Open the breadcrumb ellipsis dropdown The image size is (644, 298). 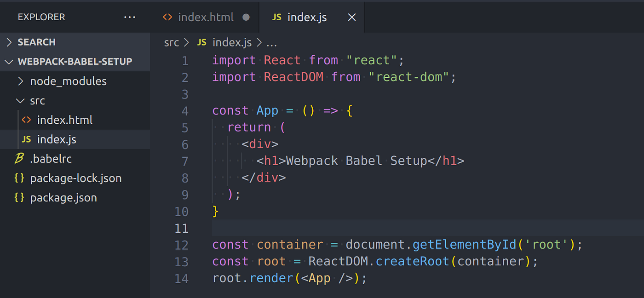(271, 42)
